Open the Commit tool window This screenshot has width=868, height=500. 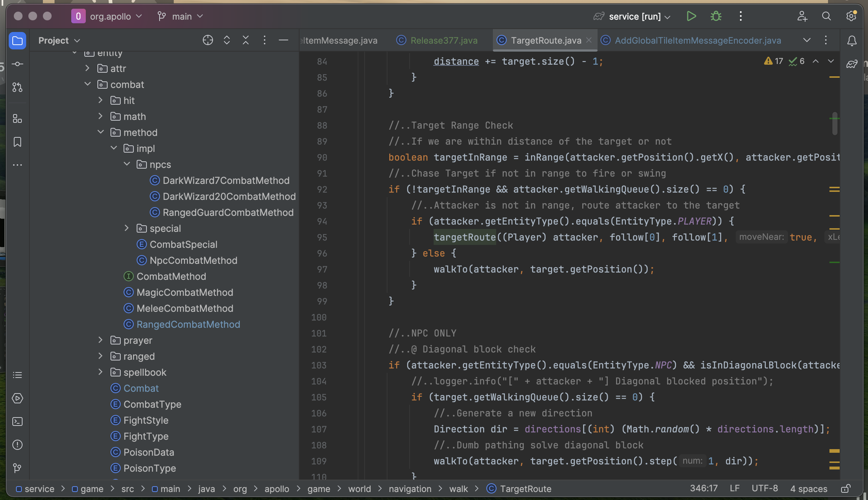(x=17, y=64)
